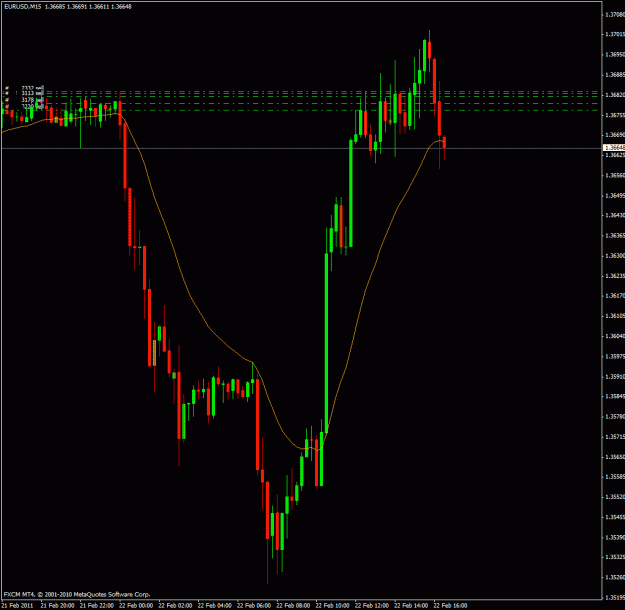This screenshot has width=625, height=610.
Task: Click the 21 Feb 20:00 time label
Action: (57, 606)
